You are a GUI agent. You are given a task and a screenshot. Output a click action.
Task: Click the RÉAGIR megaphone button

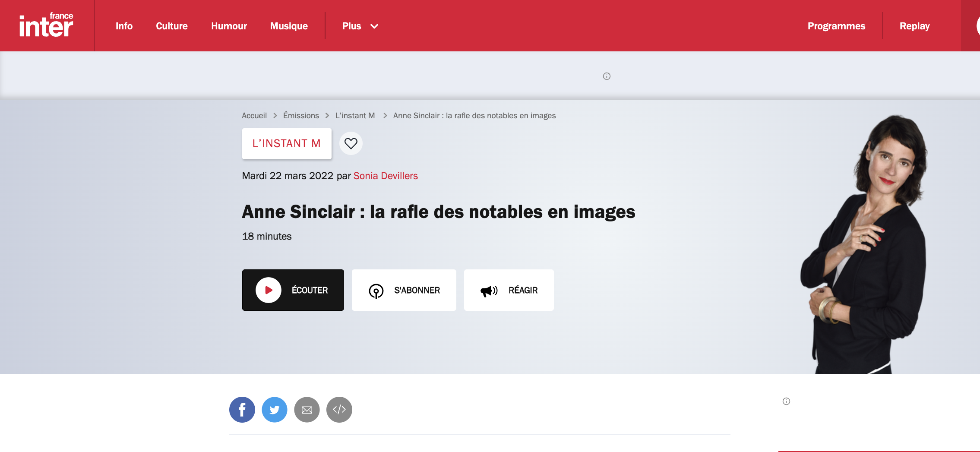click(509, 290)
